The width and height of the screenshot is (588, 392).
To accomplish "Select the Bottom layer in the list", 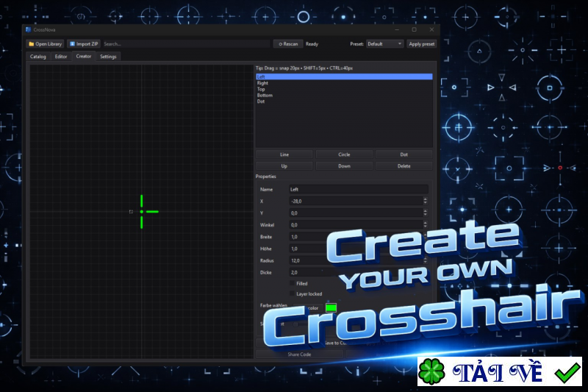I will [344, 96].
